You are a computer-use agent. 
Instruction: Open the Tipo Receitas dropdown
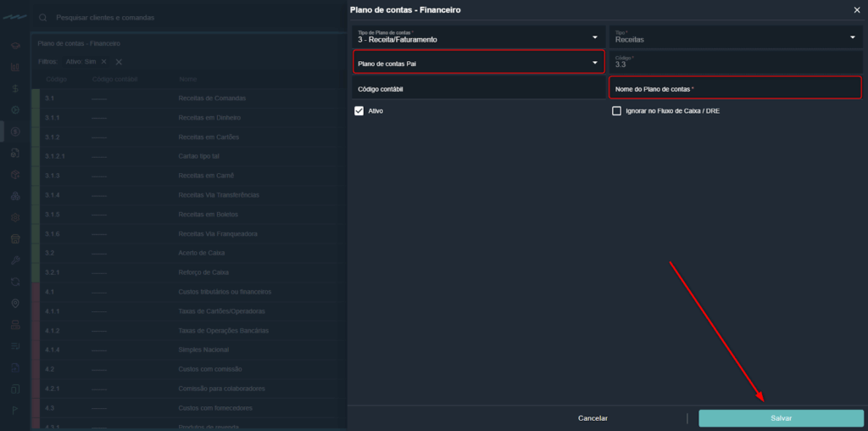[x=735, y=36]
